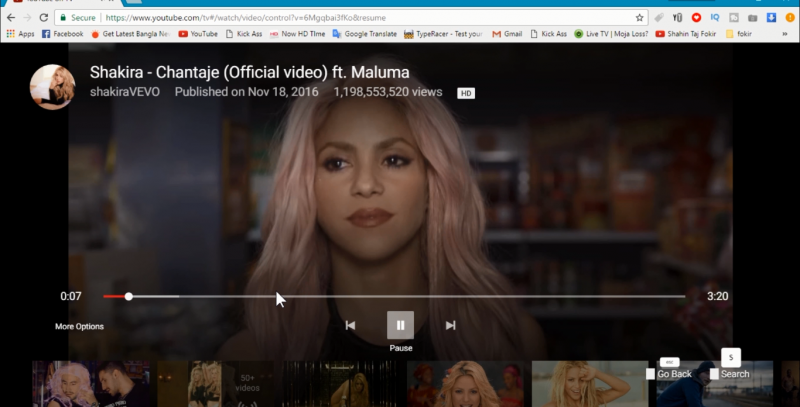Select the beach blonde woman thumbnail

(590, 384)
